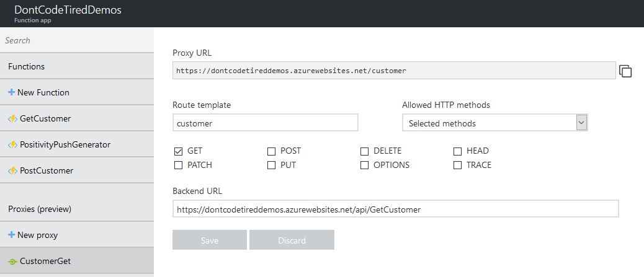Enable the PUT method checkbox
The width and height of the screenshot is (644, 277).
pyautogui.click(x=271, y=165)
